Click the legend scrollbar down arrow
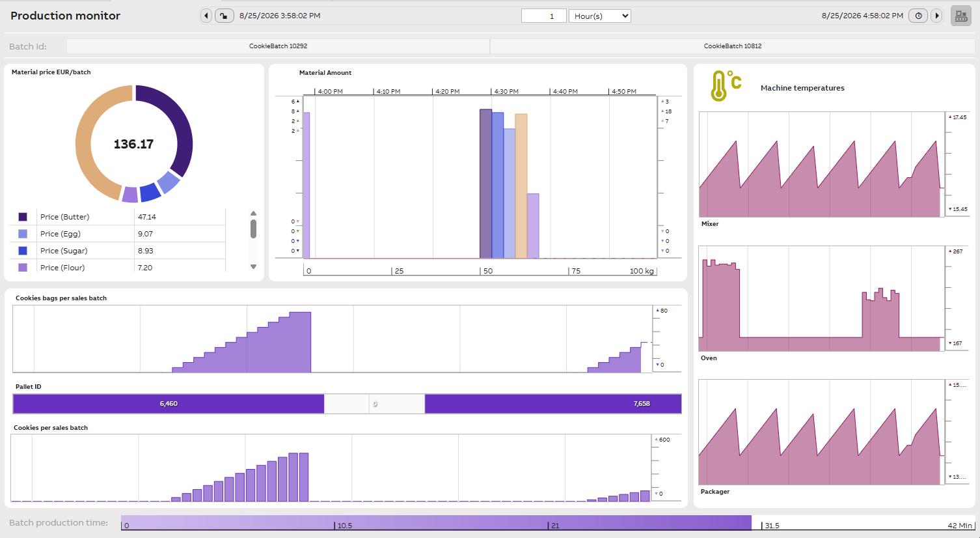Viewport: 980px width, 538px height. [x=254, y=266]
